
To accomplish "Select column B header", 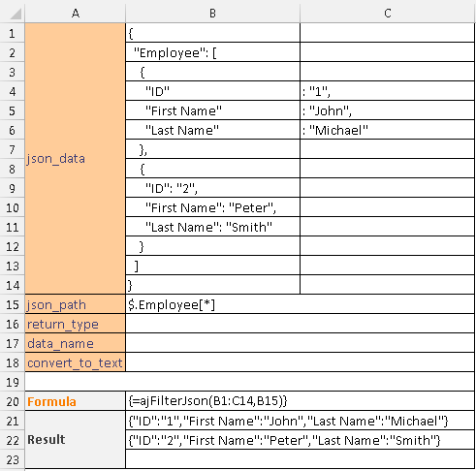I will coord(212,13).
